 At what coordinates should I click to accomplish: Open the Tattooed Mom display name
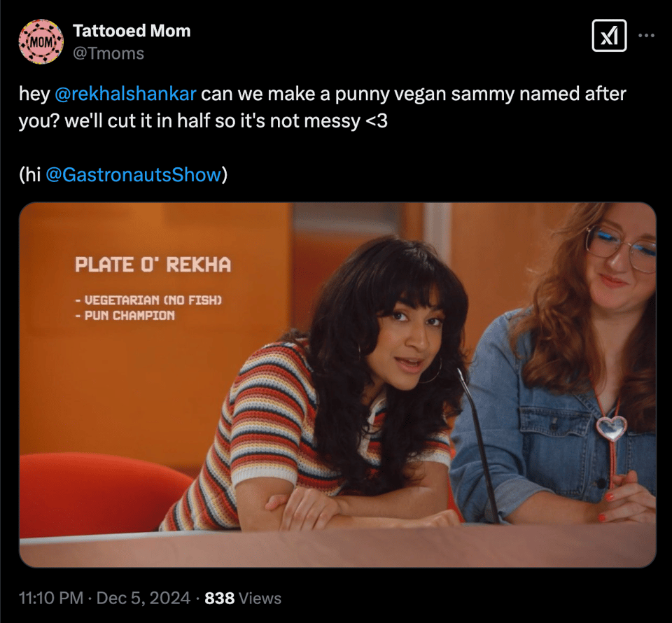click(x=132, y=31)
